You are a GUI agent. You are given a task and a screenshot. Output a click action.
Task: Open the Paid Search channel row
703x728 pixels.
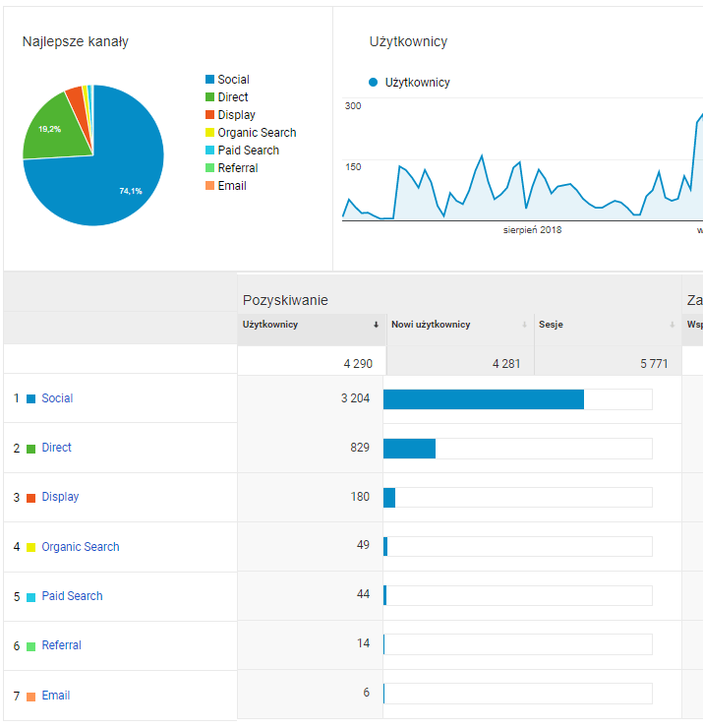click(72, 596)
